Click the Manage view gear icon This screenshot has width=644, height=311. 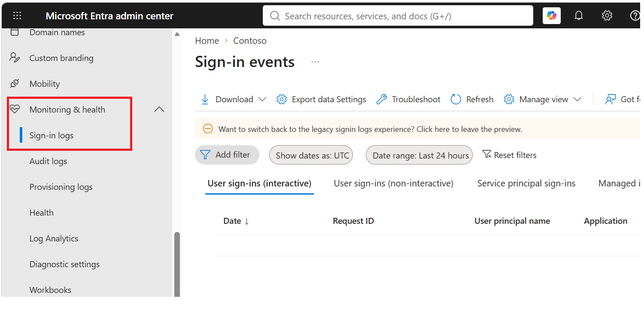[x=509, y=99]
